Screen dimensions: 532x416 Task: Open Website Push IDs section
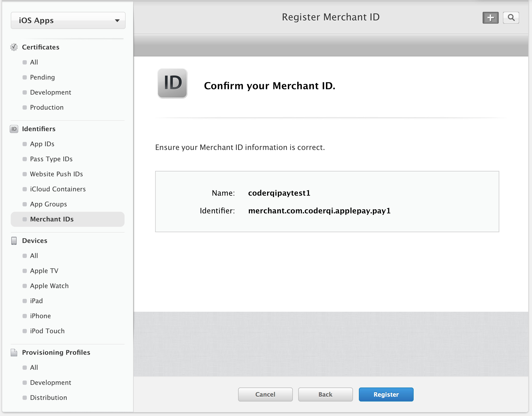(56, 174)
